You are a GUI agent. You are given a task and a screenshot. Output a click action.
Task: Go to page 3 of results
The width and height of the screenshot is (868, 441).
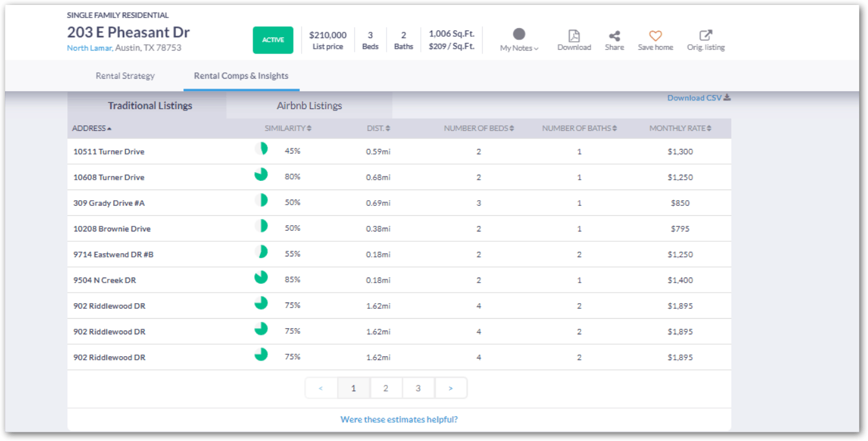(x=418, y=388)
